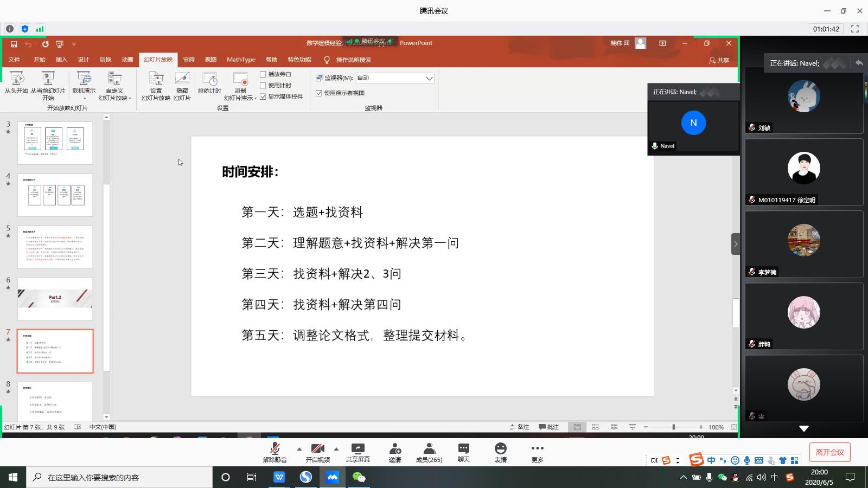Select slide 6 thumbnail Part.2
This screenshot has height=488, width=868.
(55, 299)
